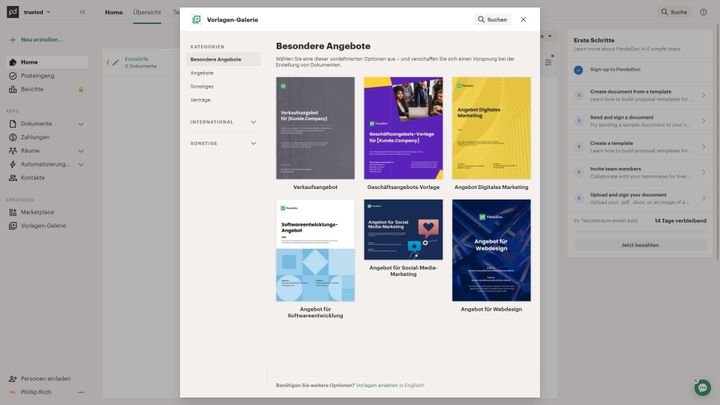This screenshot has height=405, width=720.
Task: Open the Angebot Digitales Marketing thumbnail
Action: [x=491, y=128]
